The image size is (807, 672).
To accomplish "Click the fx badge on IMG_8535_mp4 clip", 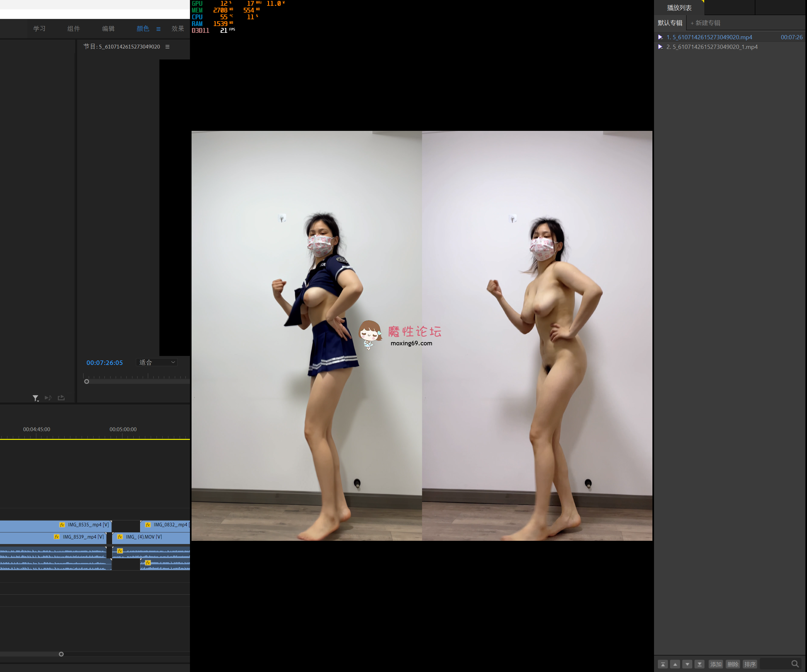I will [62, 525].
